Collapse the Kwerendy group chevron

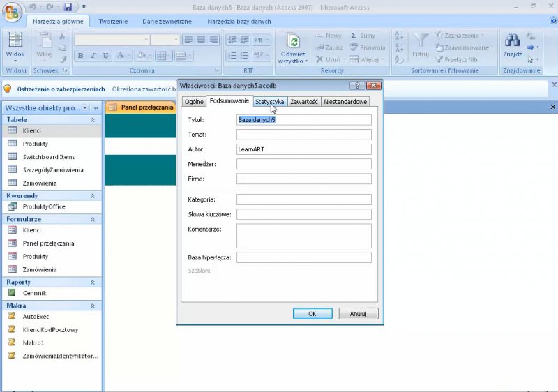(x=93, y=196)
